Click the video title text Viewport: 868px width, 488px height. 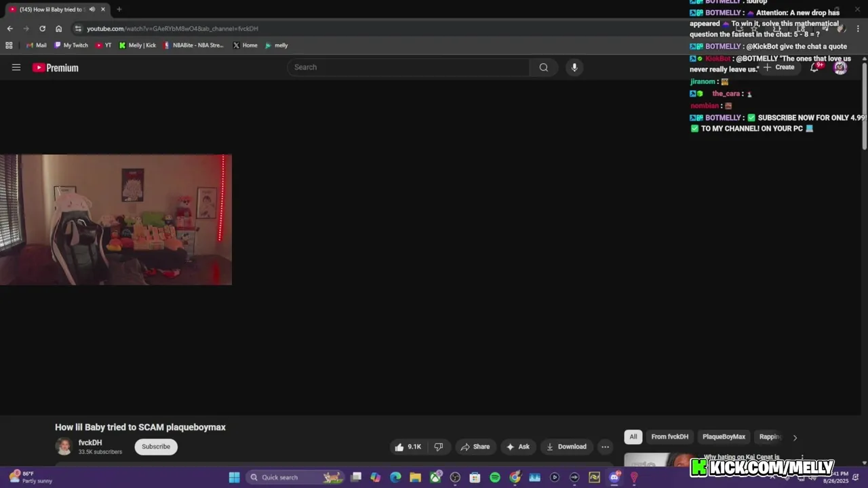pyautogui.click(x=140, y=427)
